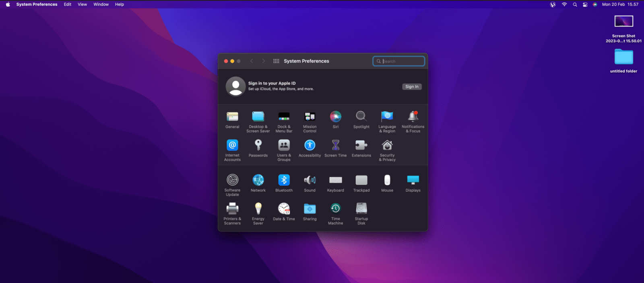The width and height of the screenshot is (644, 283).
Task: Click the Apple ID avatar picture
Action: pos(235,86)
